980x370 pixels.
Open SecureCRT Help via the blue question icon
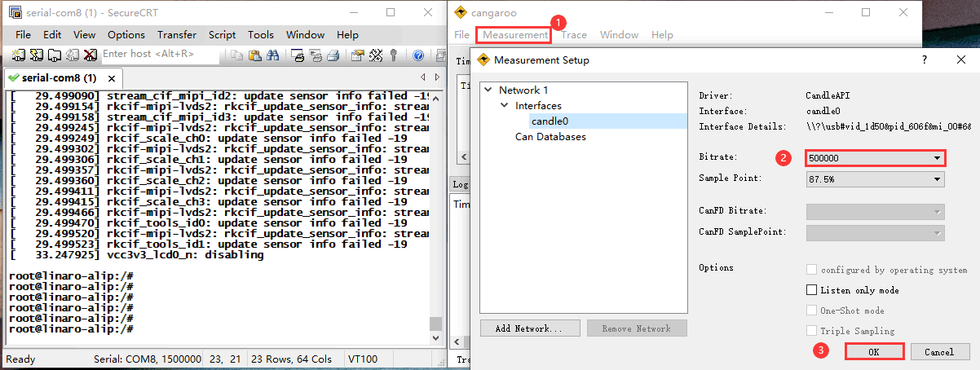418,55
